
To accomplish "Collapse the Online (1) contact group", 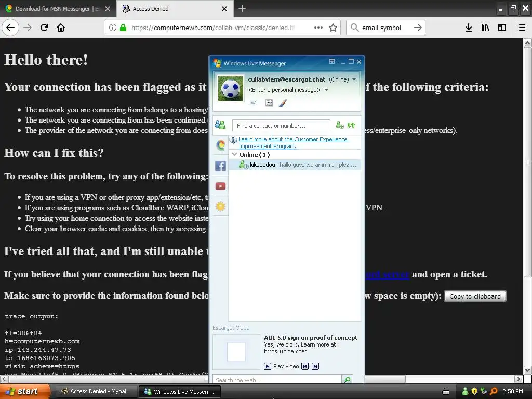I will point(234,154).
